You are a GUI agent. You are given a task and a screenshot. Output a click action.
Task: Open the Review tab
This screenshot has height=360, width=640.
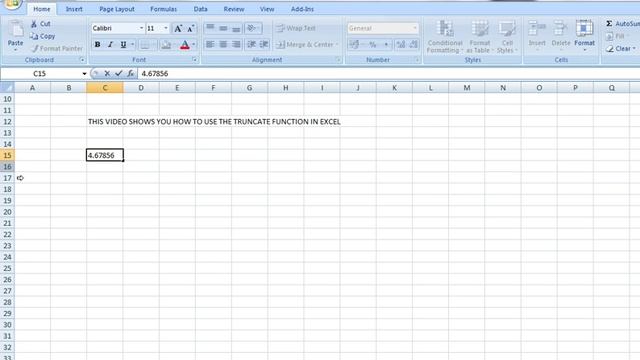[234, 9]
